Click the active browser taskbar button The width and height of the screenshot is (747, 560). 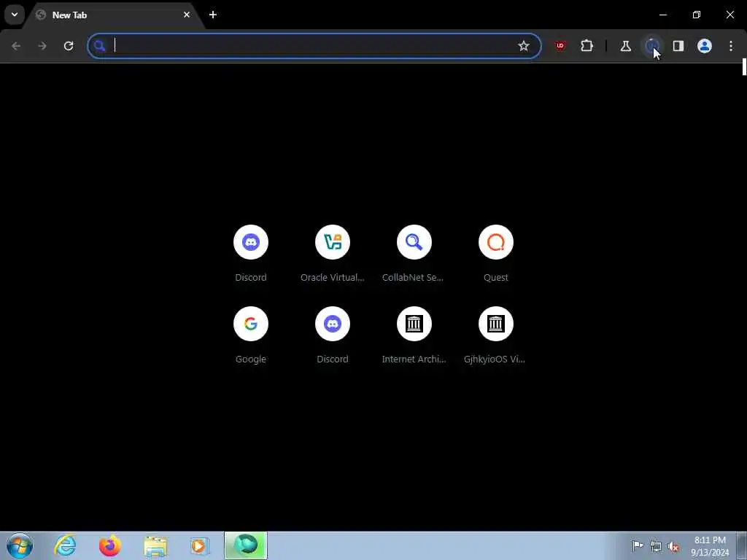pos(246,545)
